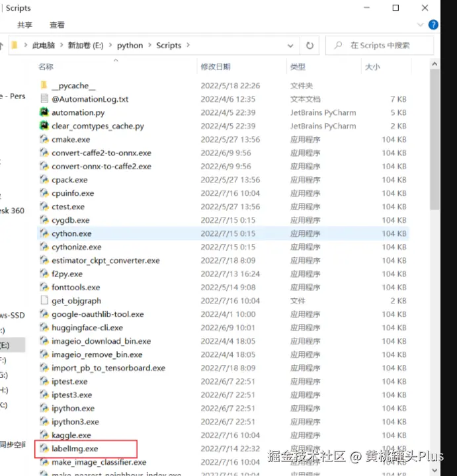Click the estimator_ckpt_converter.exe icon
Viewport: 457px width, 476px height.
point(44,260)
